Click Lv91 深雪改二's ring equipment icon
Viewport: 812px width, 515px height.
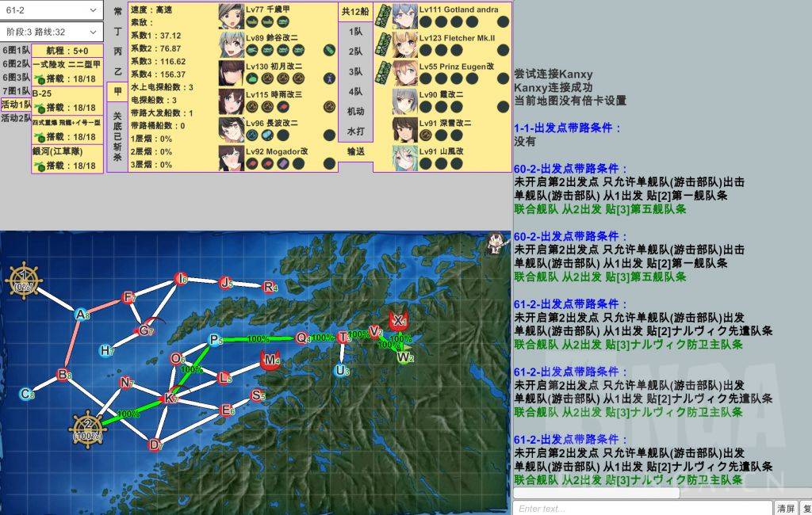point(427,133)
